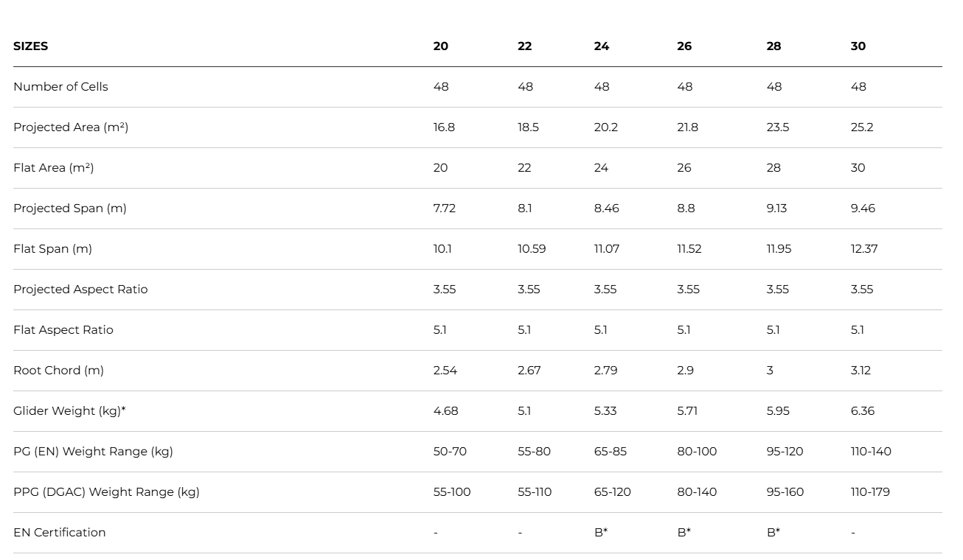This screenshot has height=560, width=963.
Task: Click the Flat Span value 12.37
Action: [863, 248]
